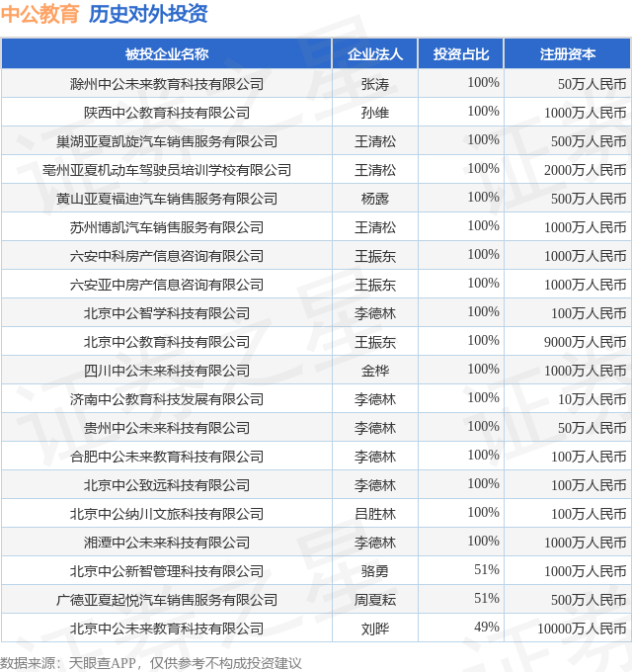Click legal person 刘晔
Screen dimensions: 632x672
375,630
